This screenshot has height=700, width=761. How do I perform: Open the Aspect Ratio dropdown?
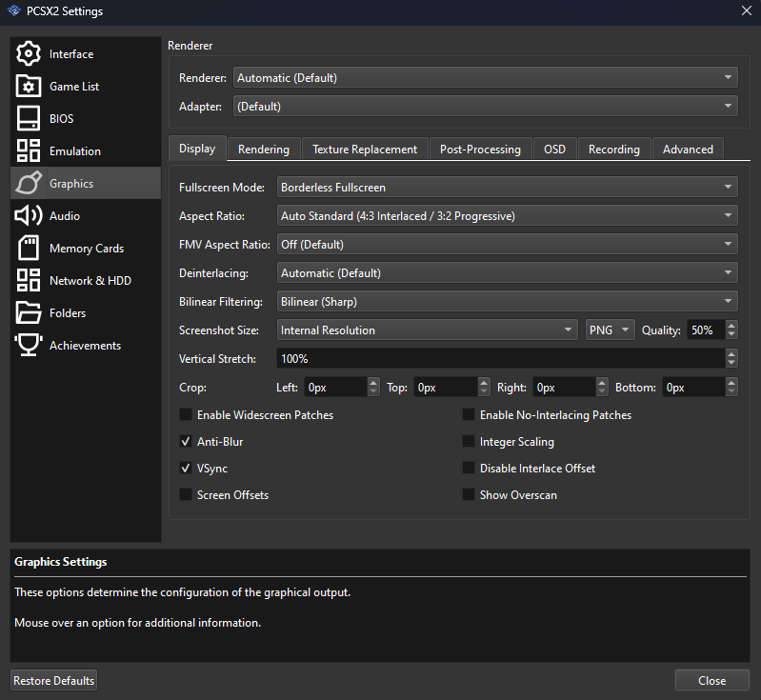coord(507,216)
